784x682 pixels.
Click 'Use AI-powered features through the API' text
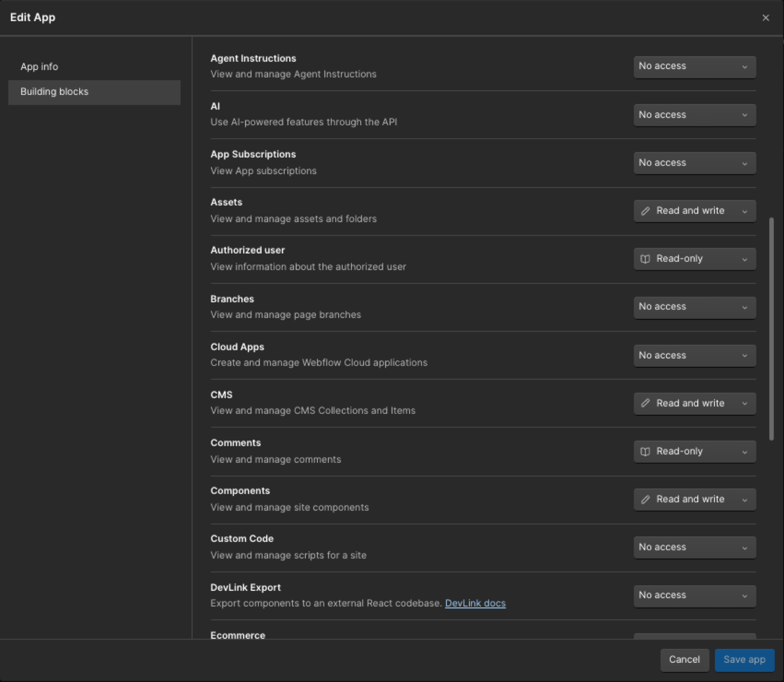pyautogui.click(x=303, y=122)
